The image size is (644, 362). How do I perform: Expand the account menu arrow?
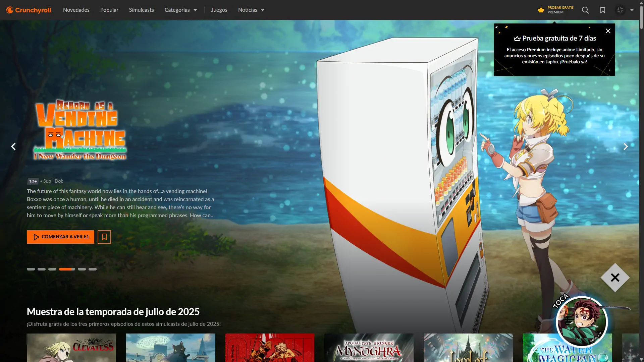(632, 10)
